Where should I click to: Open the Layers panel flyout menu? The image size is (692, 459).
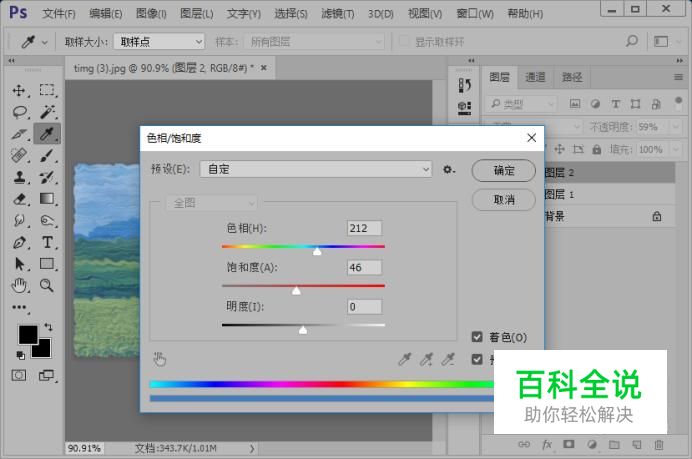click(x=679, y=77)
